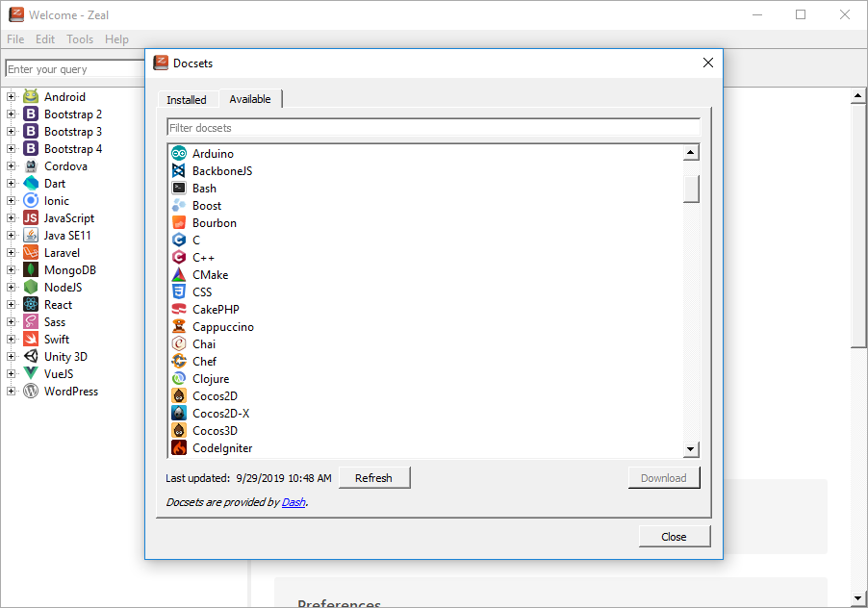
Task: Open the Tools menu
Action: pyautogui.click(x=80, y=39)
